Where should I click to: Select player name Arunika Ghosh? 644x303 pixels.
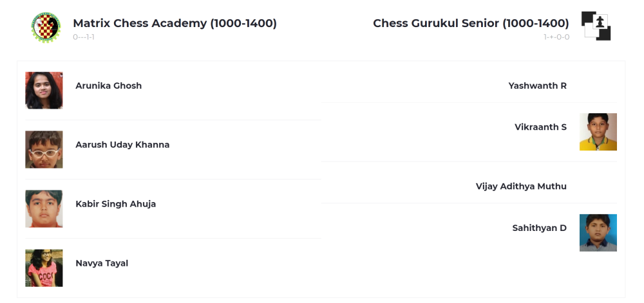tap(108, 86)
